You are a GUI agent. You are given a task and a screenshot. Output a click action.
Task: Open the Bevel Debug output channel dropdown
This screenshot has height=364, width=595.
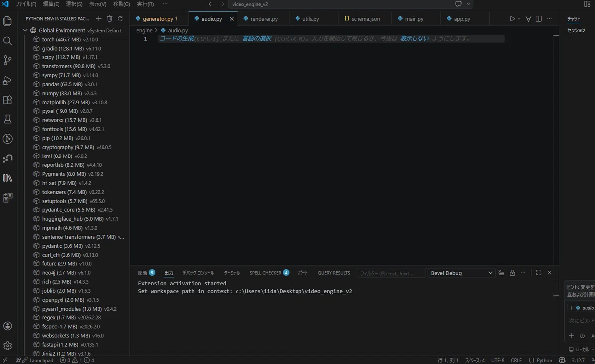coord(461,273)
